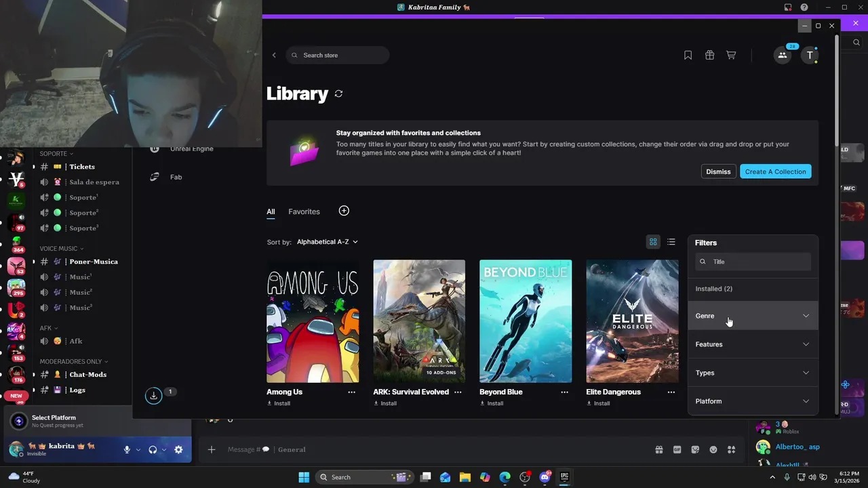This screenshot has width=868, height=488.
Task: Open the Sort by Alphabetical A-Z dropdown
Action: (327, 242)
